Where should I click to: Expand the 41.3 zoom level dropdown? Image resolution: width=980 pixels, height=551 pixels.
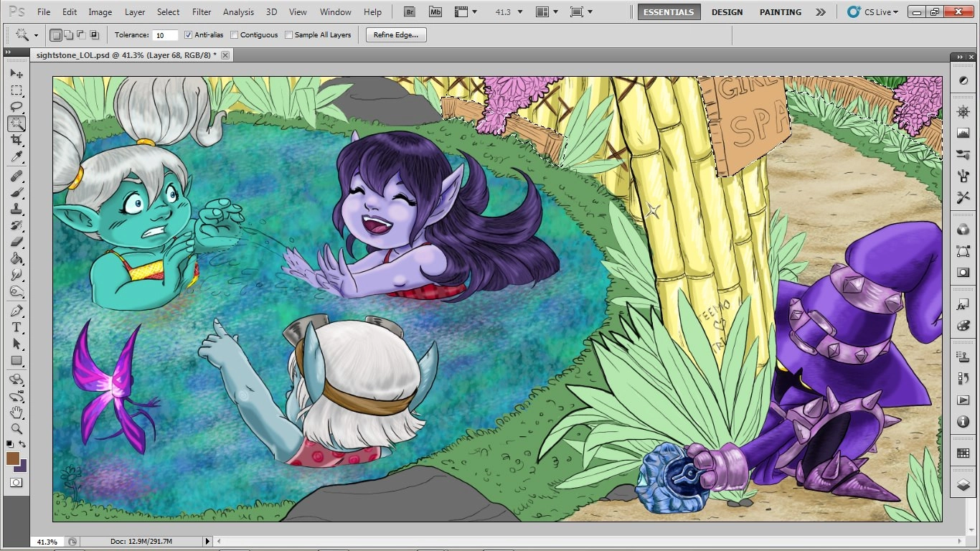point(519,12)
